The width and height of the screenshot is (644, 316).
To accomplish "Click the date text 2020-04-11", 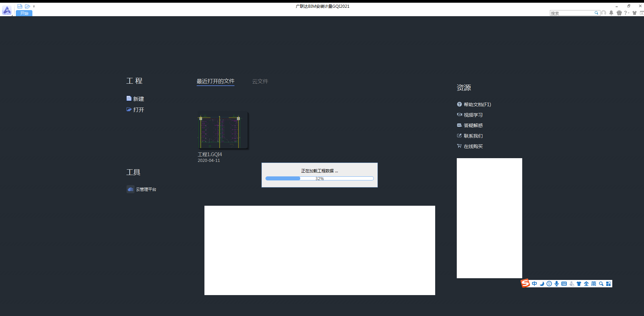I will tap(209, 161).
